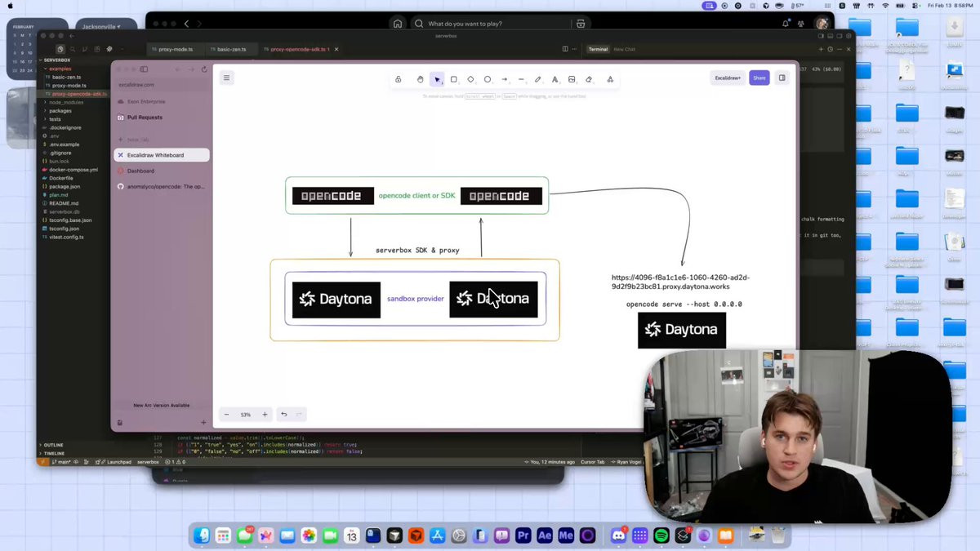Viewport: 980px width, 551px height.
Task: Reload the page in Arc
Action: point(204,69)
